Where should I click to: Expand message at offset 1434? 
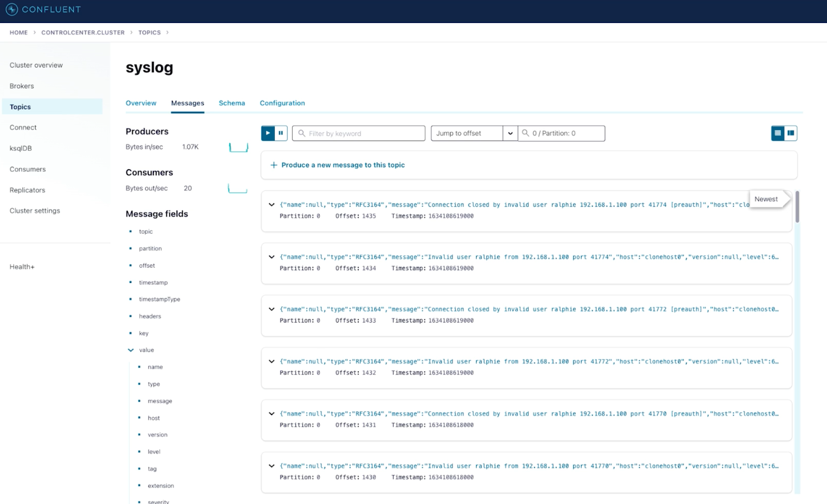(x=272, y=257)
